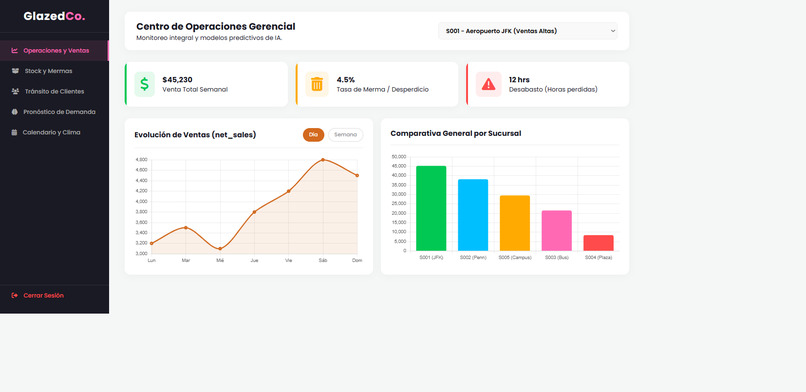806x392 pixels.
Task: Click Comparativa General por Sucursal title
Action: [455, 134]
